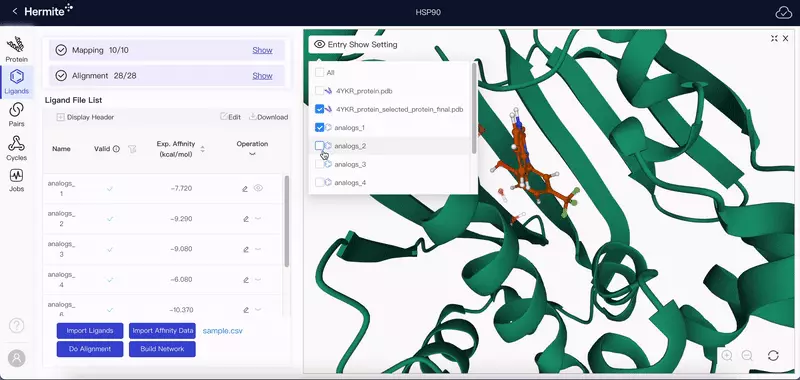Click the reset view icon in the viewer

coord(773,356)
